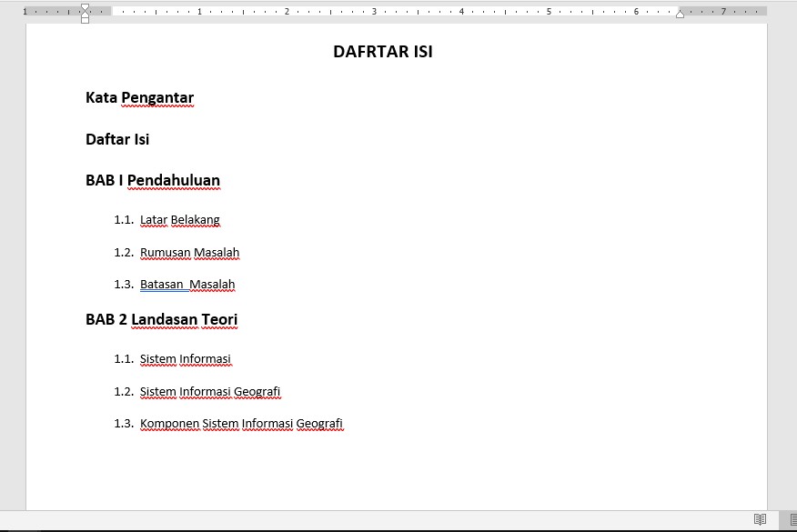Viewport: 797px width, 532px height.
Task: Click the Latar Belakang entry
Action: click(179, 219)
